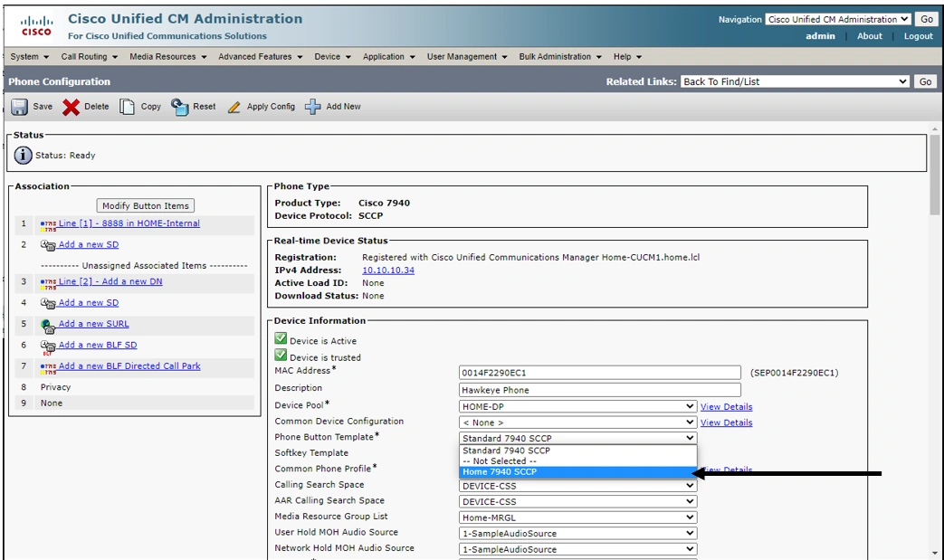Click the Modify Button Items button

(x=145, y=205)
